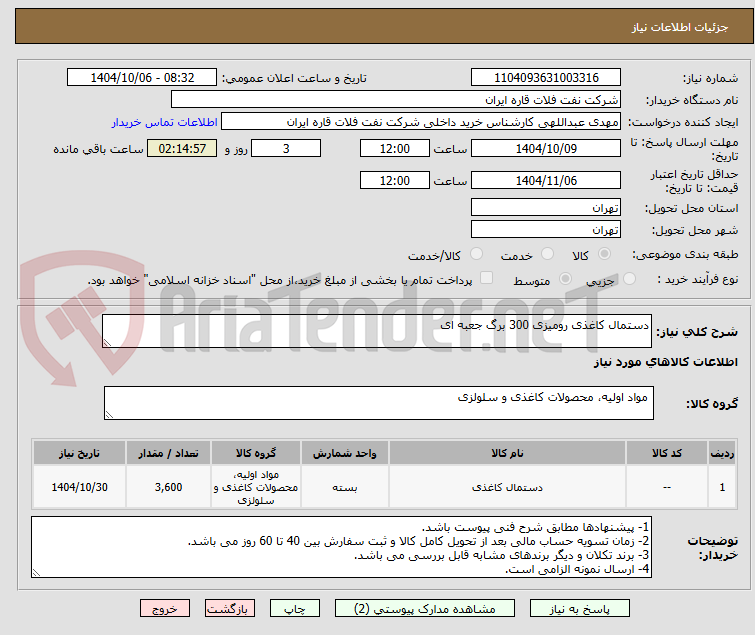Click the quantity cell 3,600
Image resolution: width=755 pixels, height=635 pixels.
[x=169, y=487]
